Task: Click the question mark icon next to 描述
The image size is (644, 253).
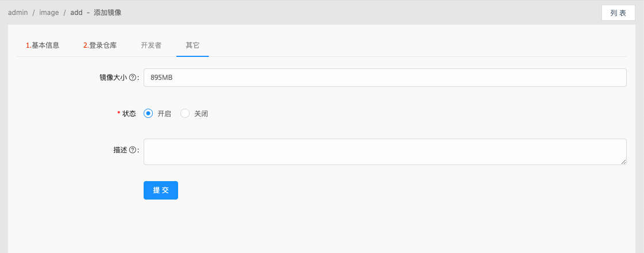Action: click(x=132, y=150)
